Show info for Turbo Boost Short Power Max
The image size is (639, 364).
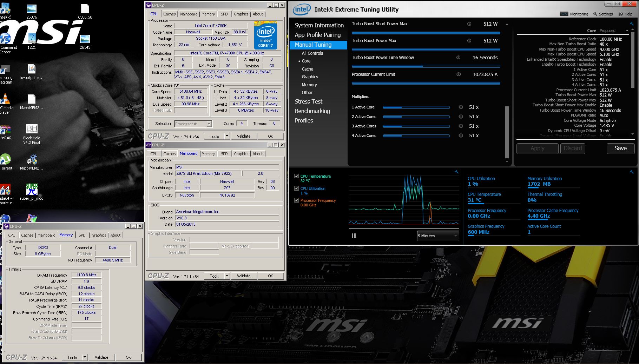(469, 24)
